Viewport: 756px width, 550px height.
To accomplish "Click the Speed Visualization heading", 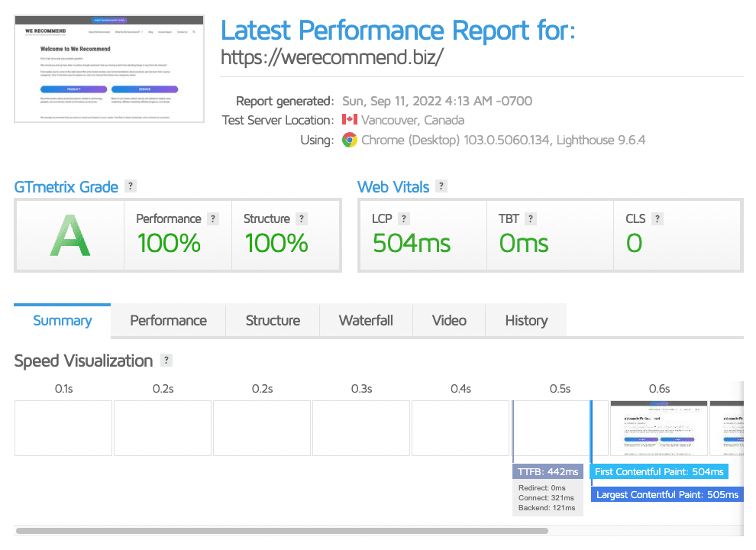I will click(x=83, y=361).
